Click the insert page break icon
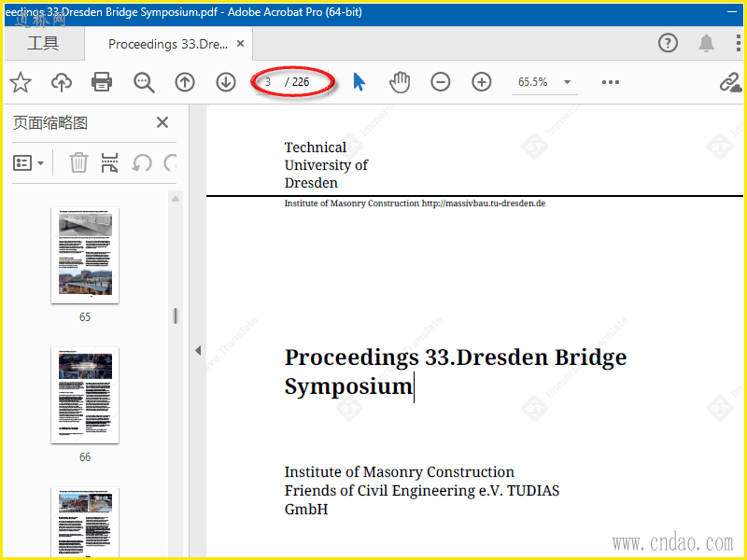 [x=109, y=162]
